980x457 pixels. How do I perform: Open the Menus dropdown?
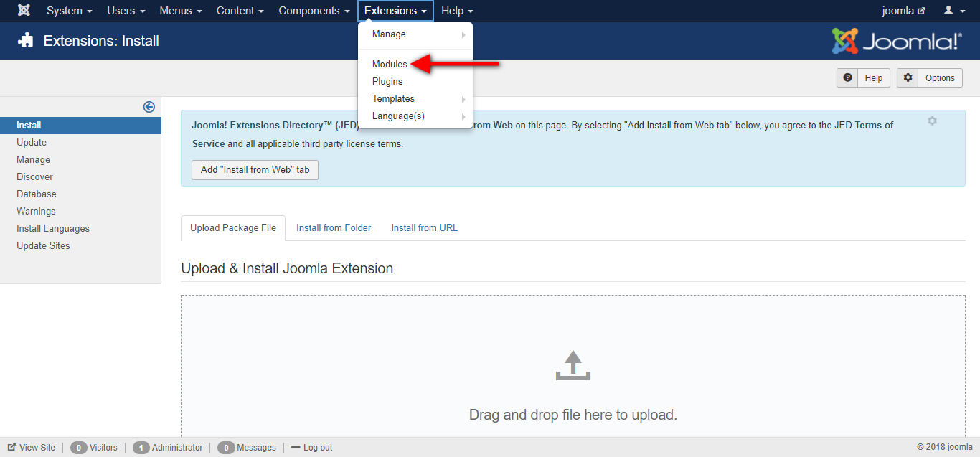click(181, 11)
